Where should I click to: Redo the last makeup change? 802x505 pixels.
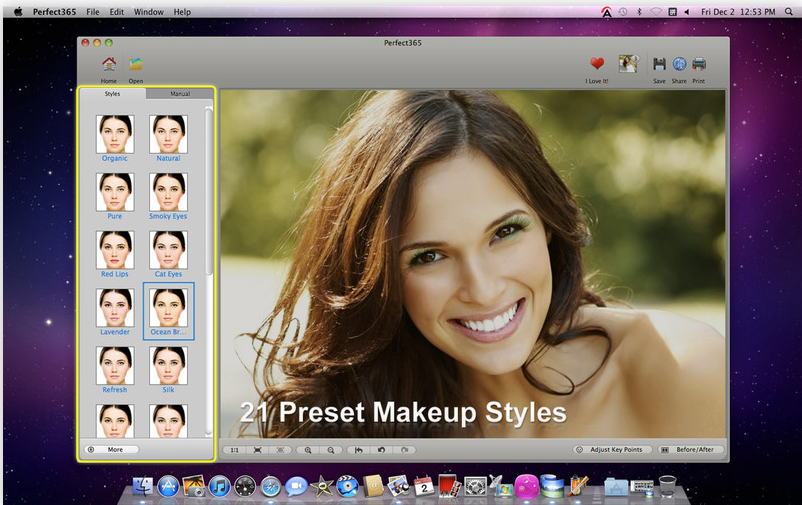(405, 450)
